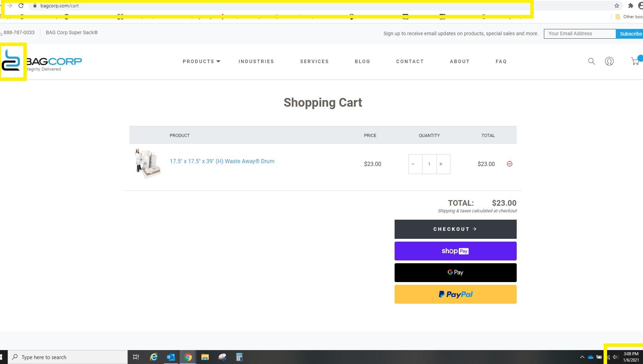Open File Explorer from the taskbar
Screen dimensions: 643x364
pos(205,357)
